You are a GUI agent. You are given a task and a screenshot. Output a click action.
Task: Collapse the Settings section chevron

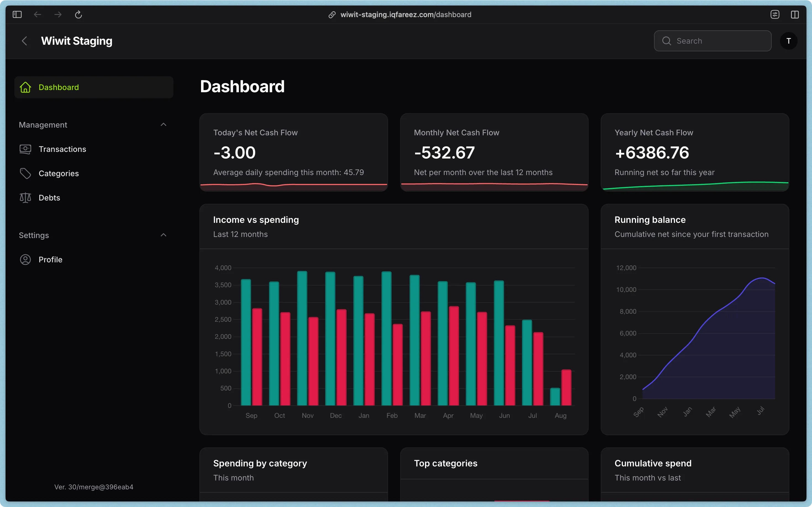[x=163, y=235]
